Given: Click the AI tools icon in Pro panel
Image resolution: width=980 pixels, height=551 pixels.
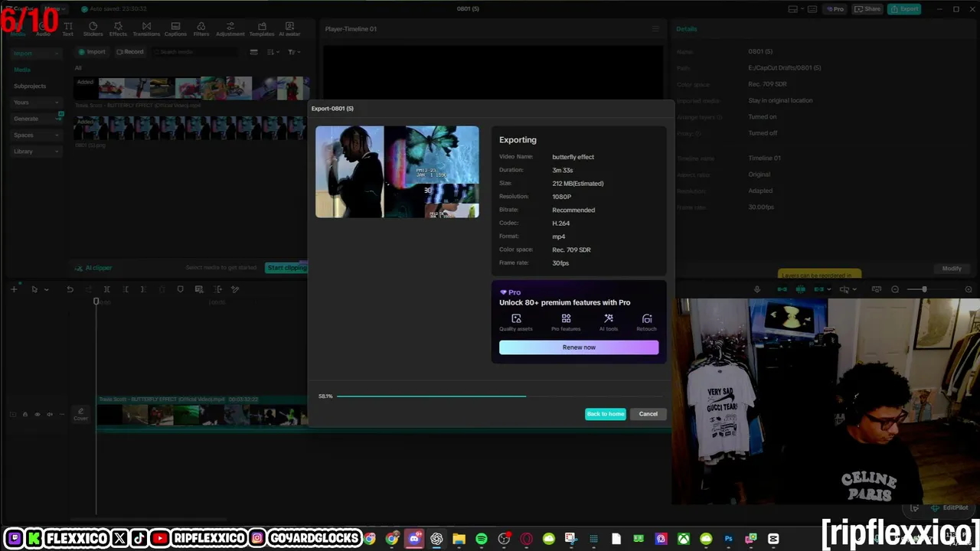Looking at the screenshot, I should [609, 319].
